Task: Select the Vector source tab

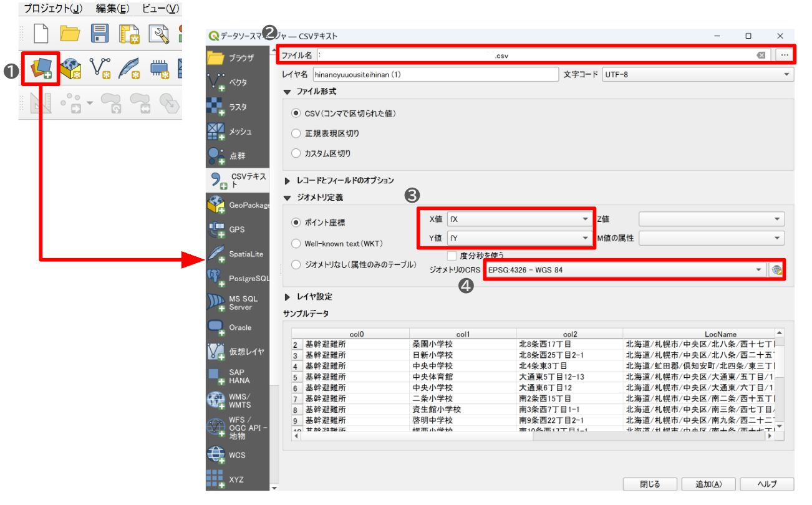Action: click(x=238, y=82)
